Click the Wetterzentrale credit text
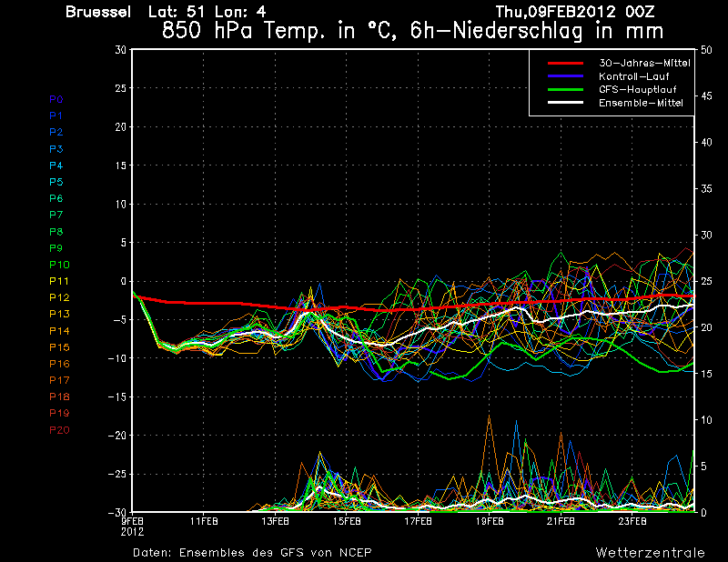This screenshot has width=728, height=562. pos(651,553)
